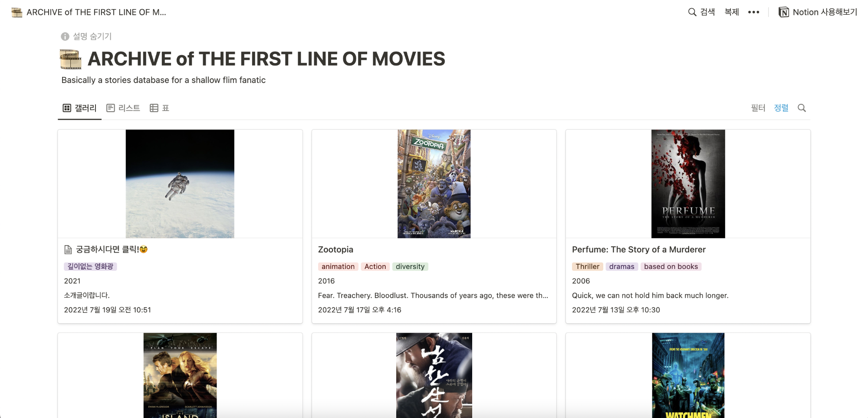Click film reel icon in top breadcrumb

(17, 12)
